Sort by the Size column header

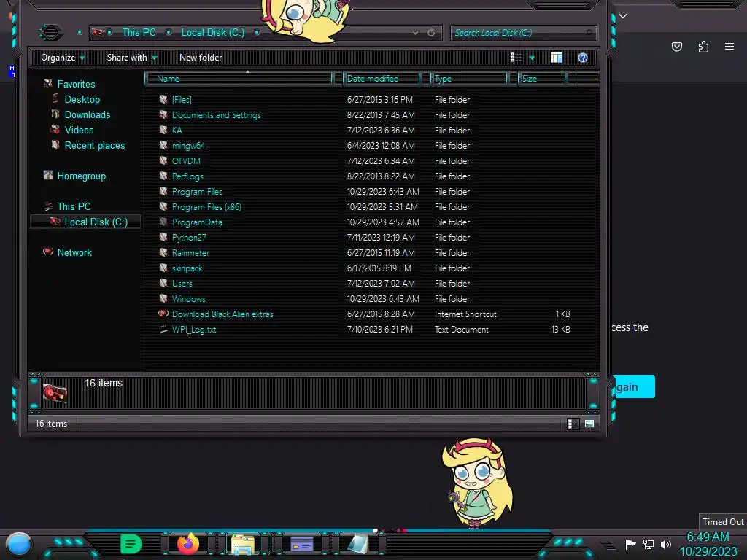[542, 79]
